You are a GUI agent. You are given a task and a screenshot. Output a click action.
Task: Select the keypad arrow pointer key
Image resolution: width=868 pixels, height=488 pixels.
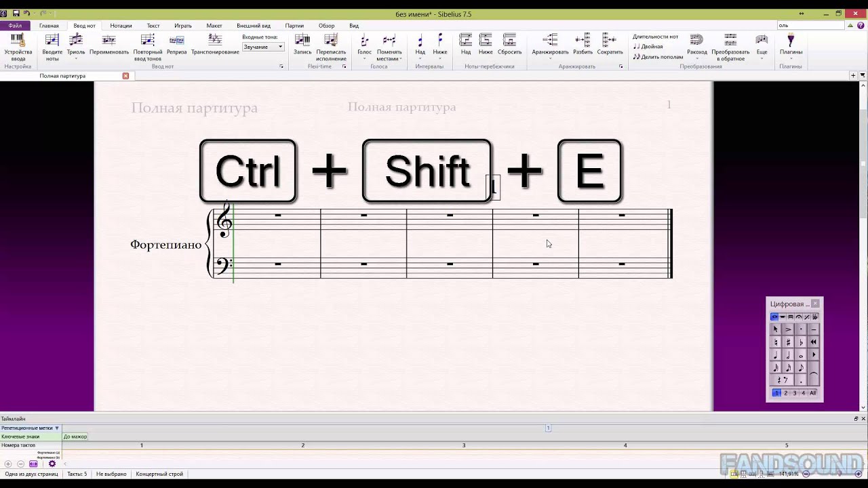coord(775,329)
